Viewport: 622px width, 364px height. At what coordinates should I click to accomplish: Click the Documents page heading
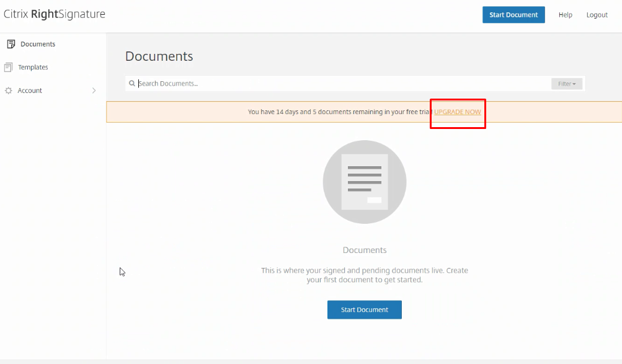point(159,56)
